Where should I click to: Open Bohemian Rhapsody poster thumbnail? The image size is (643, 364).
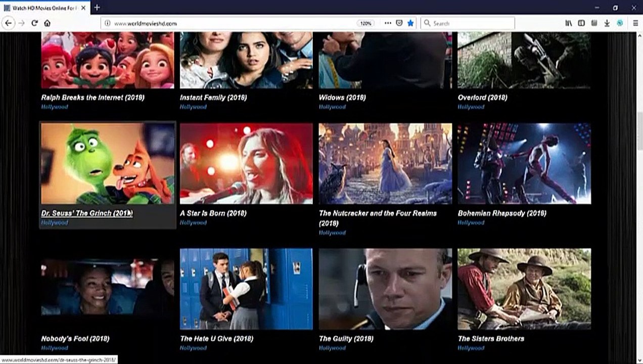pyautogui.click(x=524, y=164)
